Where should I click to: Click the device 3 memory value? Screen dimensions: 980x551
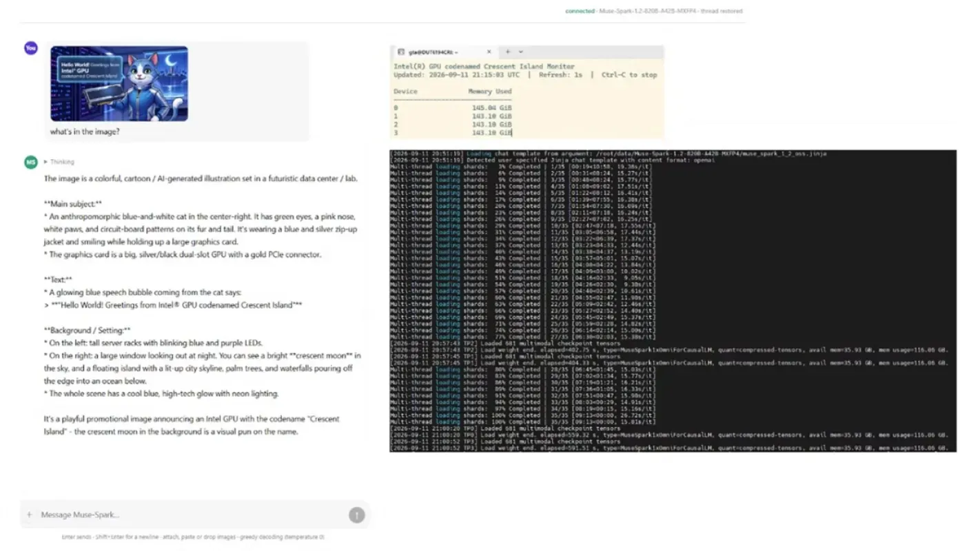point(492,133)
